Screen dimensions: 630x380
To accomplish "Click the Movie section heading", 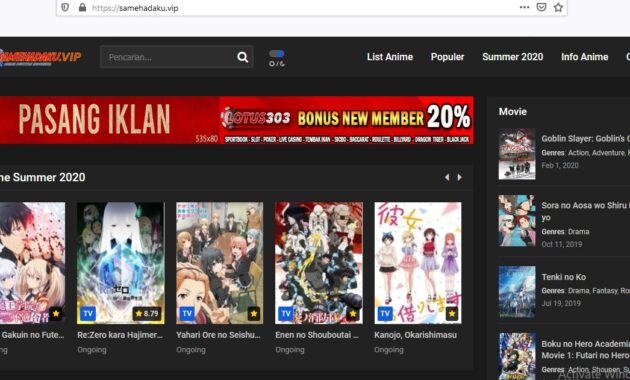I will [x=513, y=112].
